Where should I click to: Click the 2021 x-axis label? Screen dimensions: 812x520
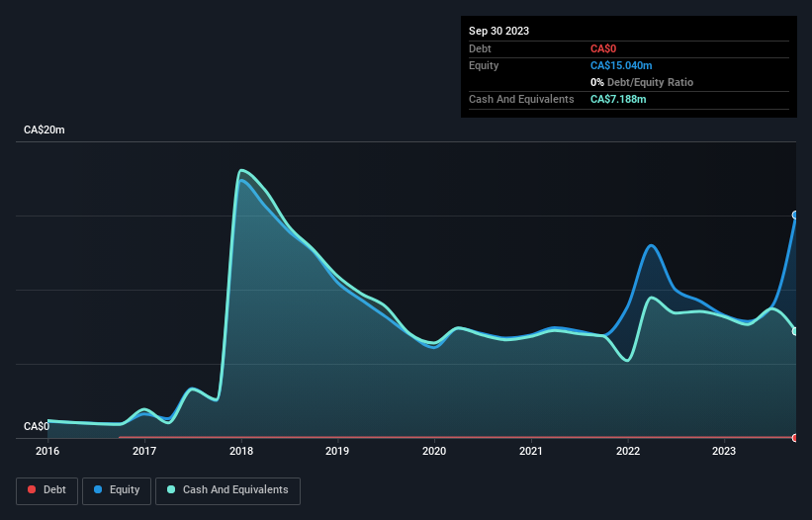coord(531,451)
